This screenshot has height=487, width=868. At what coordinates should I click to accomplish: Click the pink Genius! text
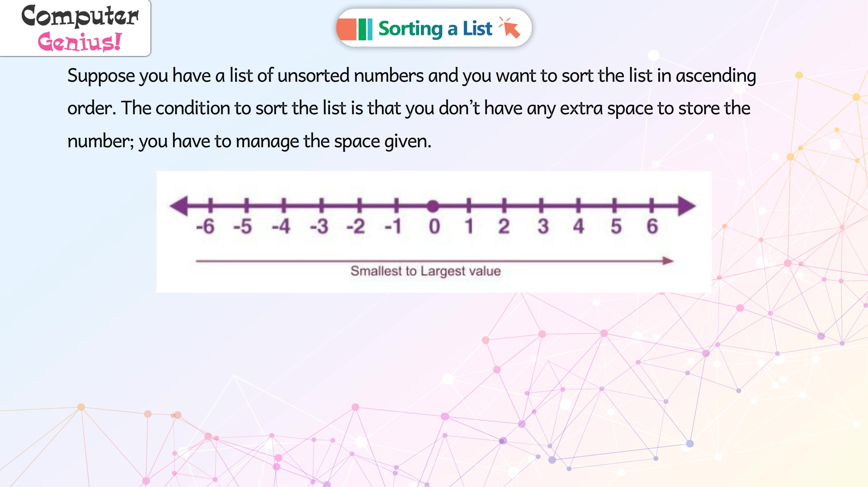pos(80,42)
